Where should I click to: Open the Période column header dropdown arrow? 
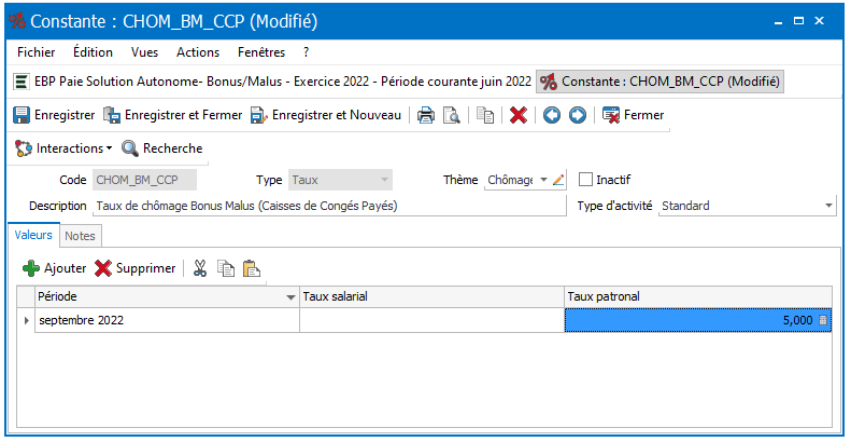[x=291, y=297]
